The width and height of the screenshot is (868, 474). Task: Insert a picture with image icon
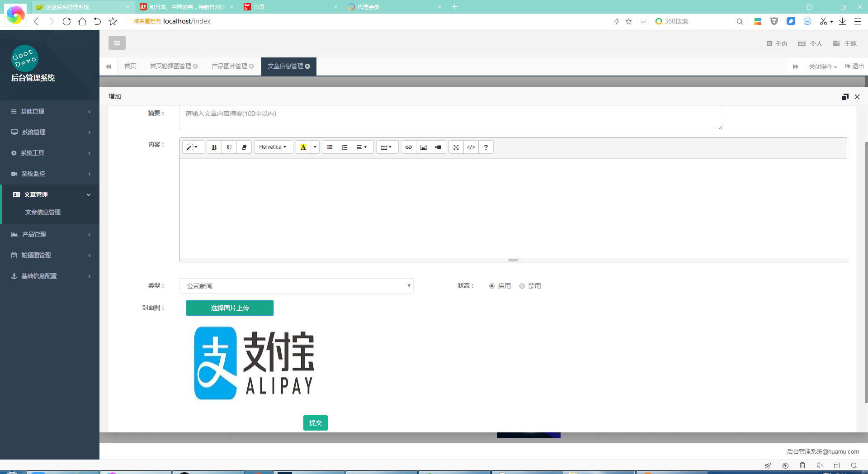pos(424,147)
